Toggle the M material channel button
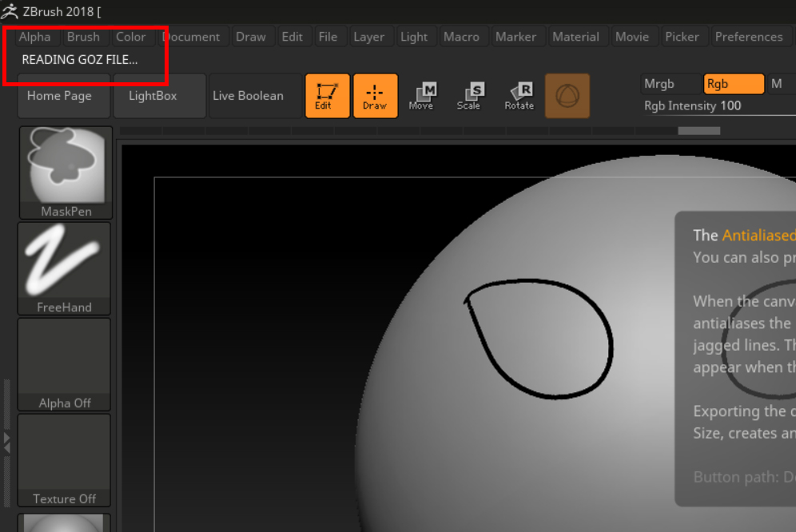The width and height of the screenshot is (796, 532). [782, 84]
